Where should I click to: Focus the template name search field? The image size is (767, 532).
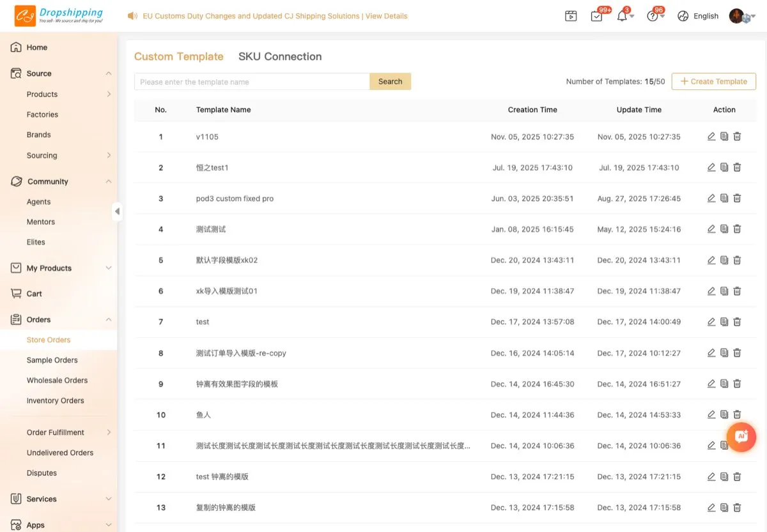point(252,81)
